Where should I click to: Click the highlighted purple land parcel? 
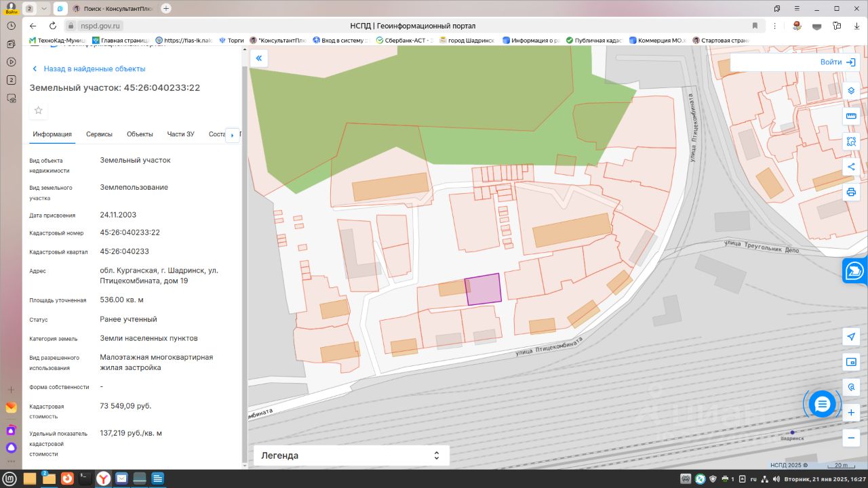[x=484, y=289]
